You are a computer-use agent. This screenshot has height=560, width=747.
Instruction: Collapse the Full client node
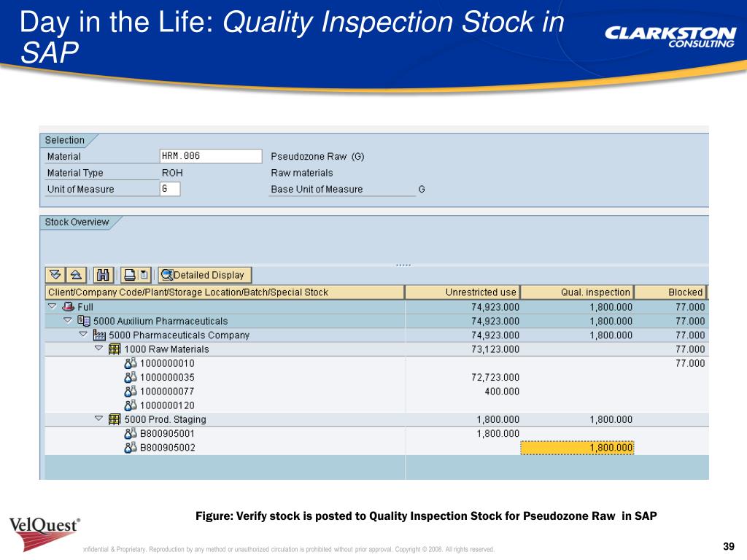(53, 306)
